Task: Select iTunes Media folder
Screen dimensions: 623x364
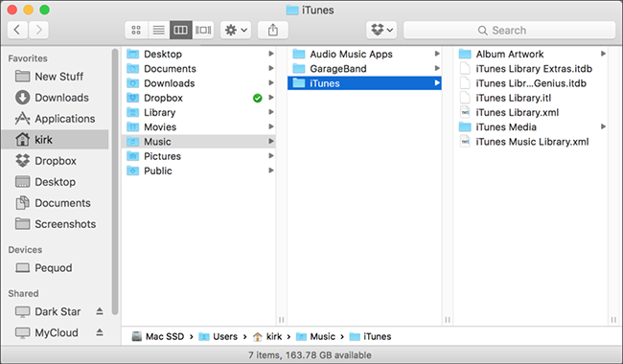Action: [x=531, y=127]
